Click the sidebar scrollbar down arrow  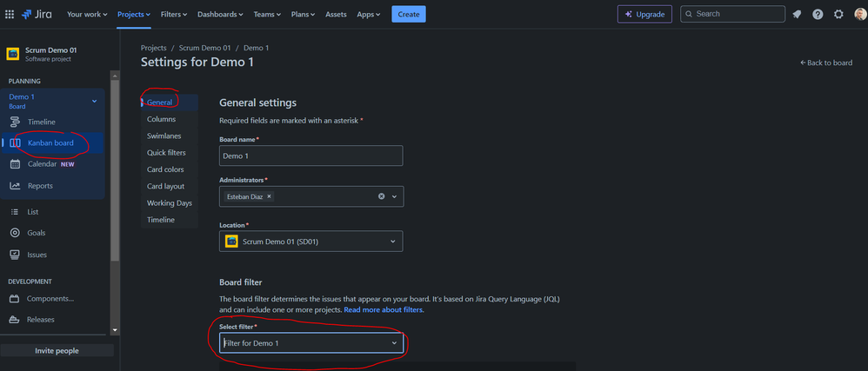click(x=115, y=330)
